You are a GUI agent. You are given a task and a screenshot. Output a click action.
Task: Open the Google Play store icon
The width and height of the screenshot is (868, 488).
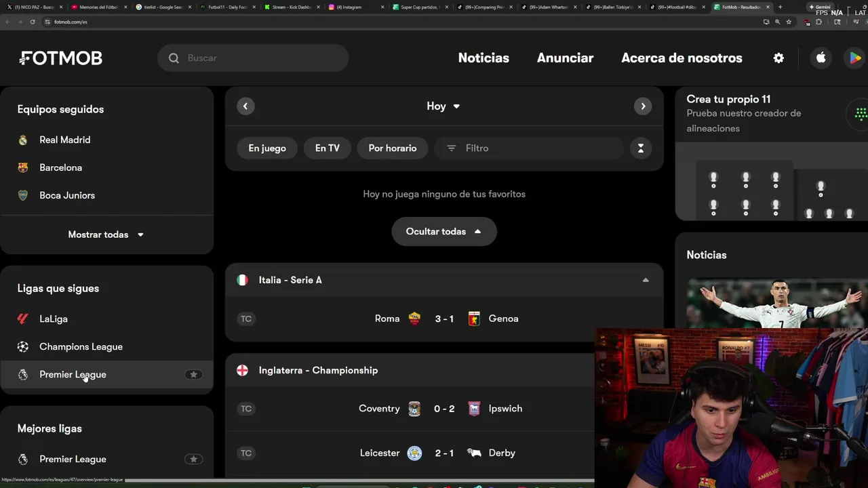pos(855,58)
